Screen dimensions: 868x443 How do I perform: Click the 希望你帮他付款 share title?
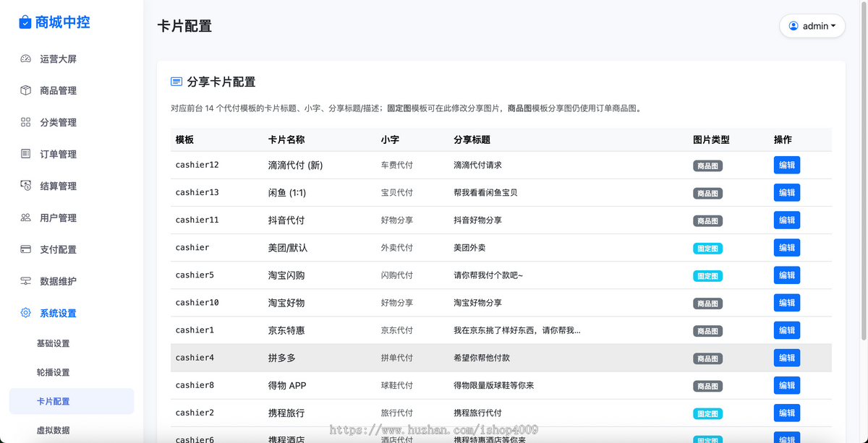tap(482, 358)
